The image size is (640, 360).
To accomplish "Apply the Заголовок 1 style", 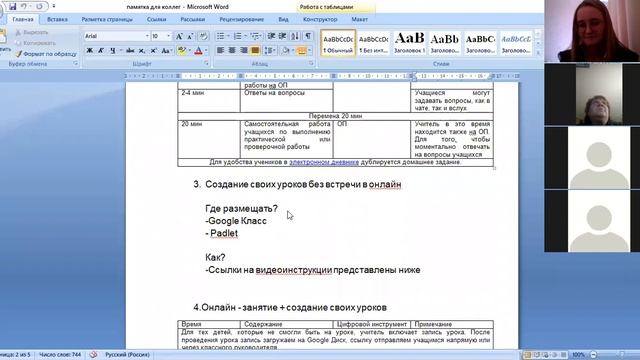I will pyautogui.click(x=409, y=43).
